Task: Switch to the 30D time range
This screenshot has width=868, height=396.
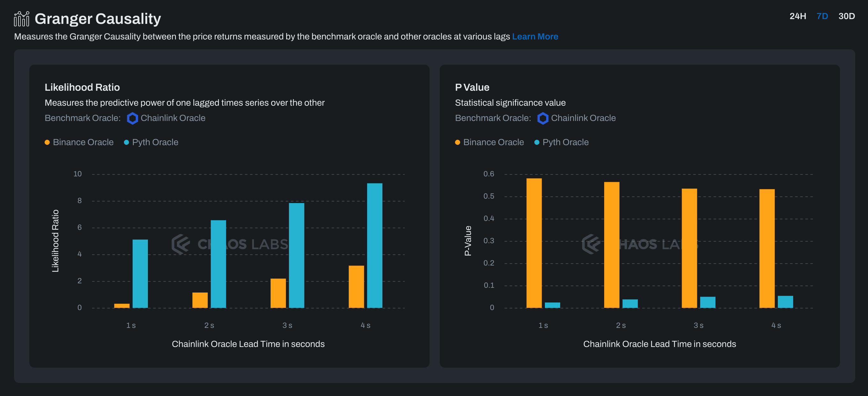Action: click(x=846, y=16)
